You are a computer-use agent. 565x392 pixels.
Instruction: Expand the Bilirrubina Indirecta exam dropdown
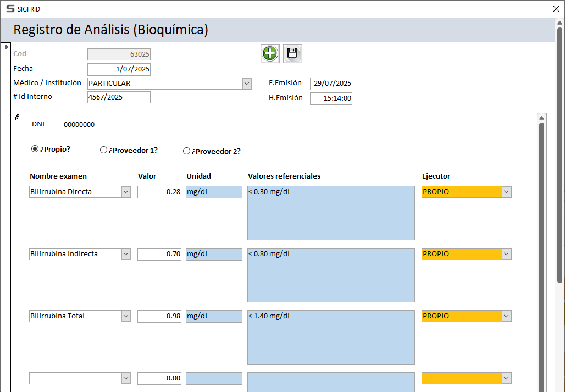126,254
